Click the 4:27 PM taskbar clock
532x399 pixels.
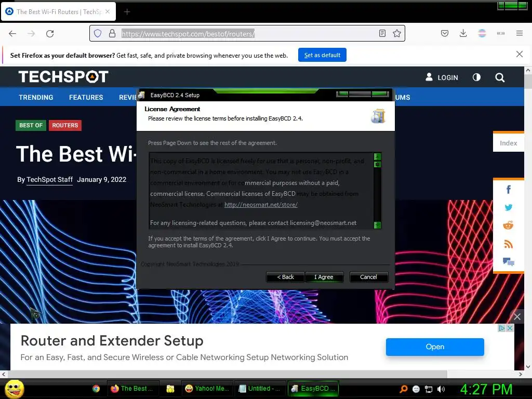tap(486, 389)
